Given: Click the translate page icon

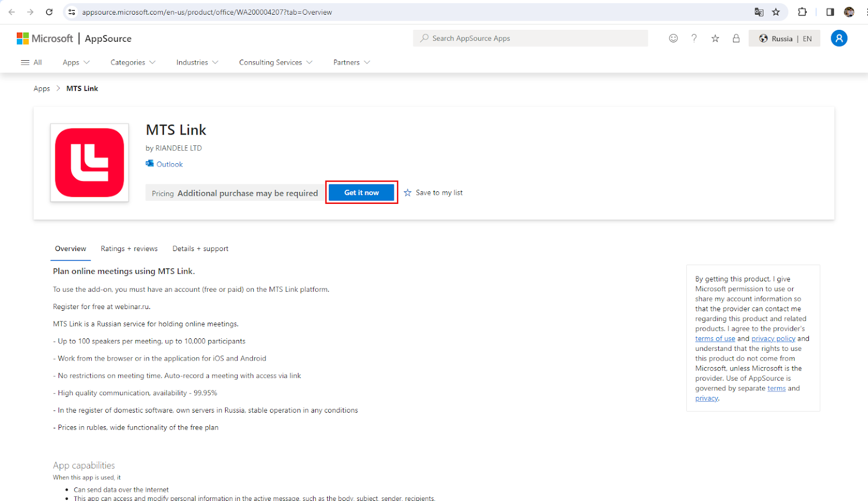Looking at the screenshot, I should tap(759, 12).
